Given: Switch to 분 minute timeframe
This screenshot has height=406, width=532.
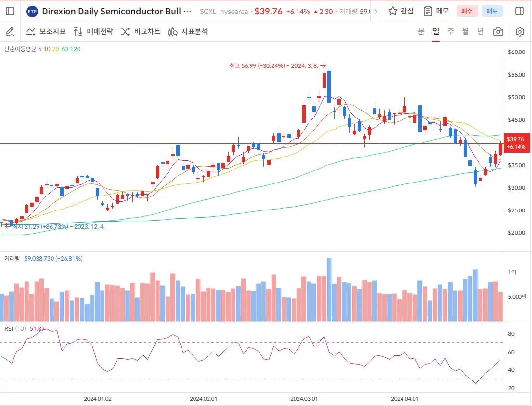Looking at the screenshot, I should click(421, 32).
